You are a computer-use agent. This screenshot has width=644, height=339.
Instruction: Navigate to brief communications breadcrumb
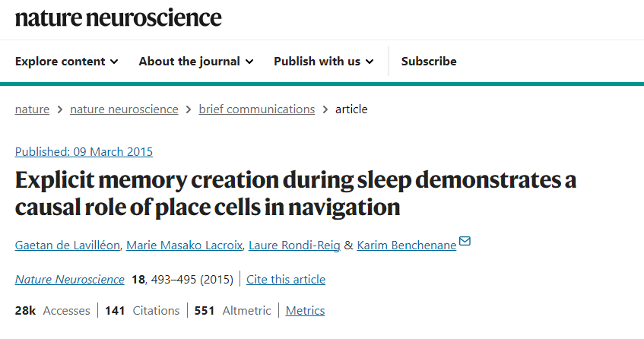coord(256,109)
